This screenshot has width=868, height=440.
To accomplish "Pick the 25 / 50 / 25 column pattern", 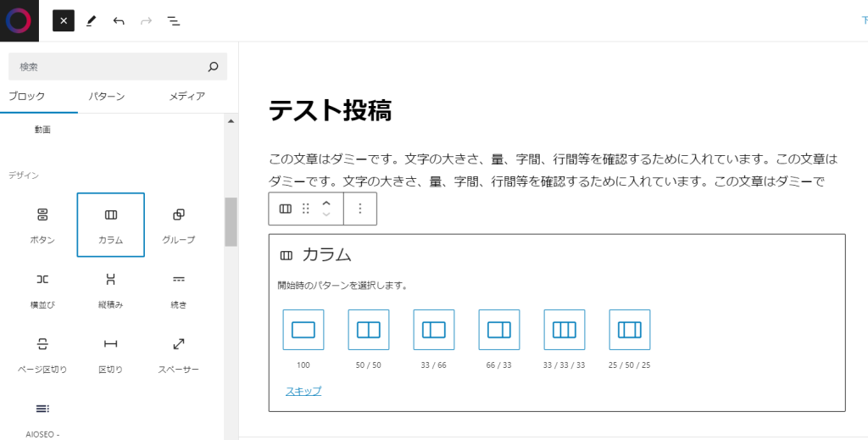I will point(630,330).
